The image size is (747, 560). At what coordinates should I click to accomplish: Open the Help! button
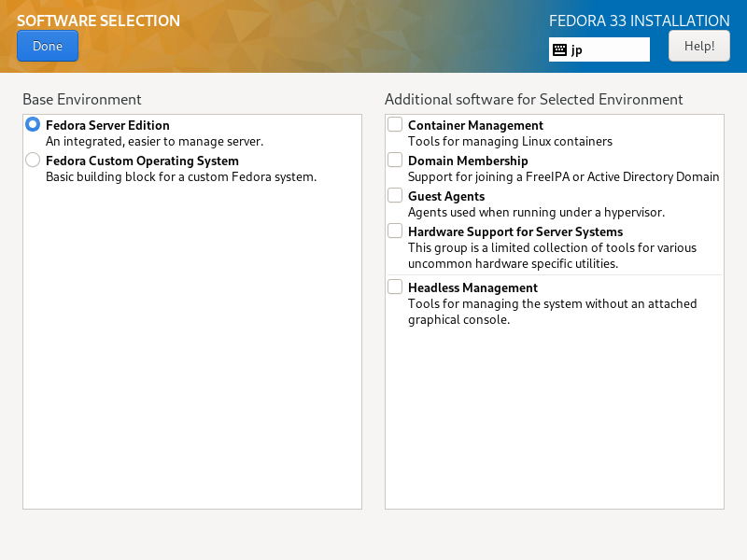(x=698, y=46)
